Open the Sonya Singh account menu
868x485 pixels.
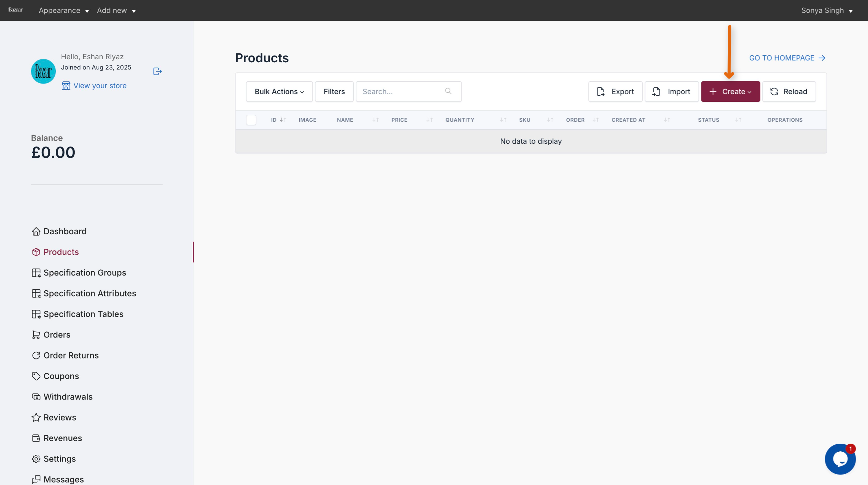coord(827,10)
